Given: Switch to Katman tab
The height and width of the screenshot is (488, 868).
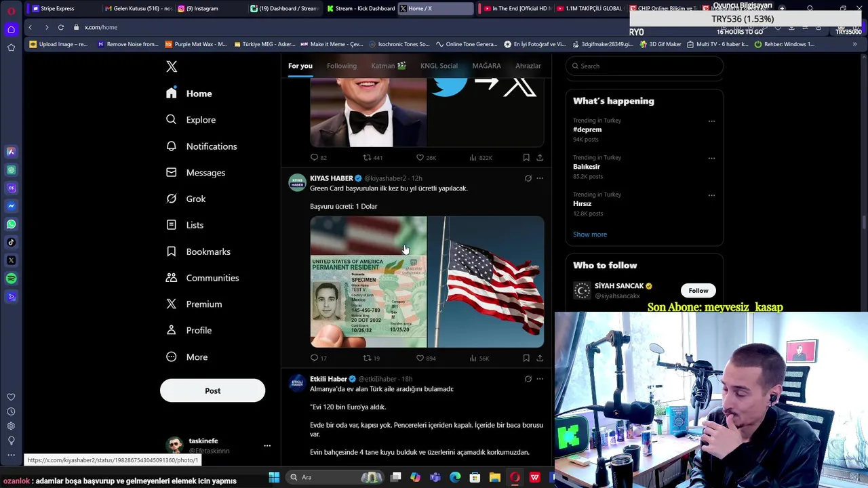Looking at the screenshot, I should pyautogui.click(x=388, y=66).
